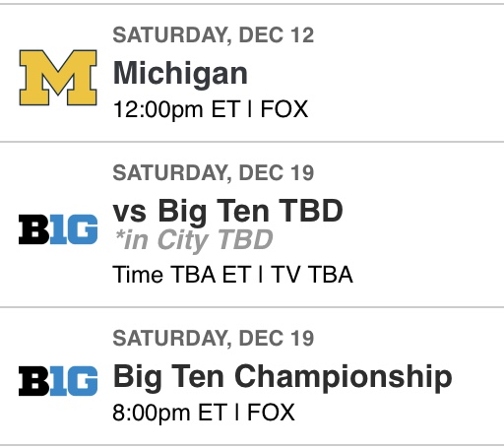The height and width of the screenshot is (448, 504).
Task: Open the vs Big Ten TBD matchup
Action: click(227, 211)
